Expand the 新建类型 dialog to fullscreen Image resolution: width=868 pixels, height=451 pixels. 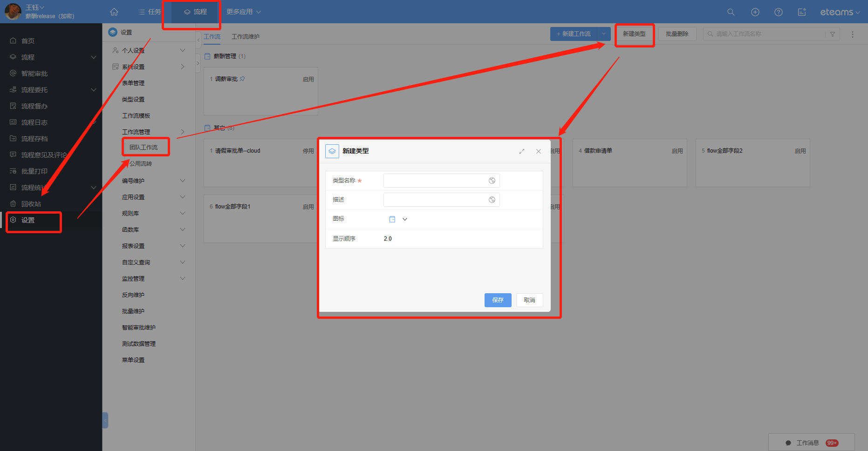522,151
